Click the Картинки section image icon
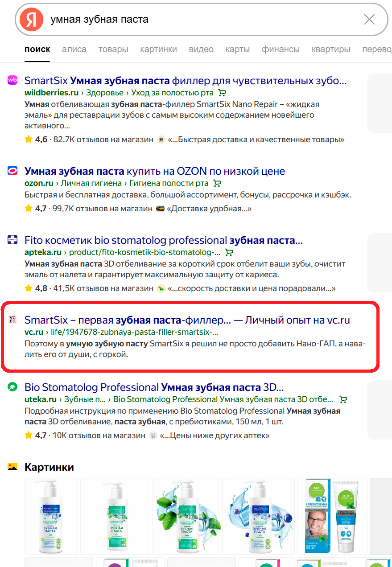This screenshot has height=567, width=392. click(x=12, y=467)
